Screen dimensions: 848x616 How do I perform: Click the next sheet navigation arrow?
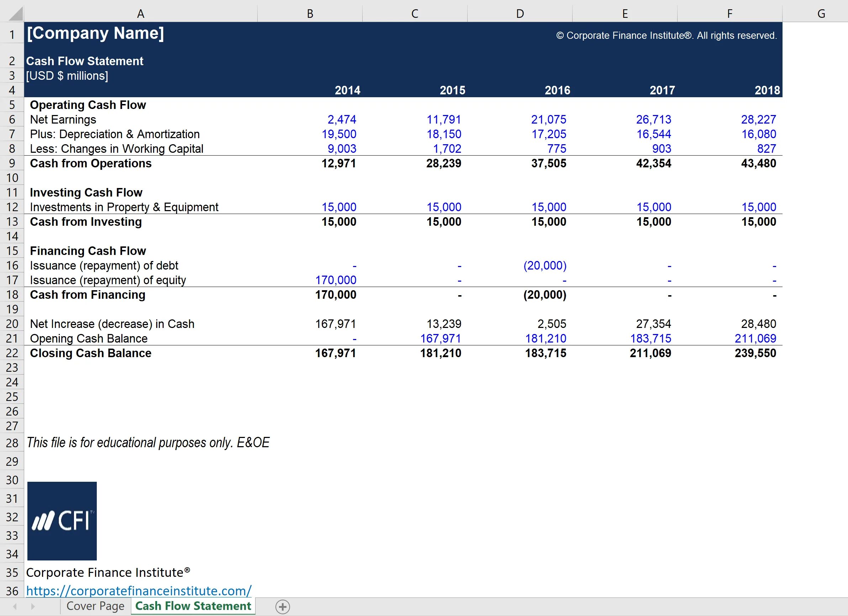point(33,606)
